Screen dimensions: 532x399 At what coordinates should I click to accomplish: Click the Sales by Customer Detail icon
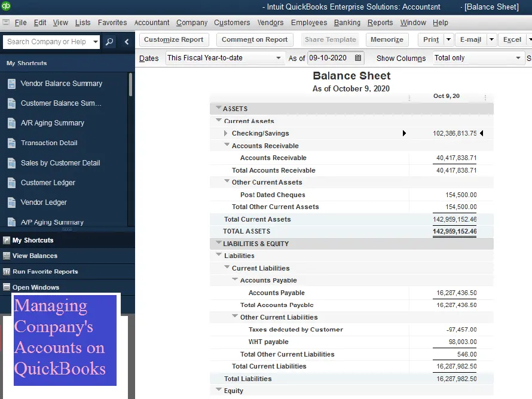point(11,163)
